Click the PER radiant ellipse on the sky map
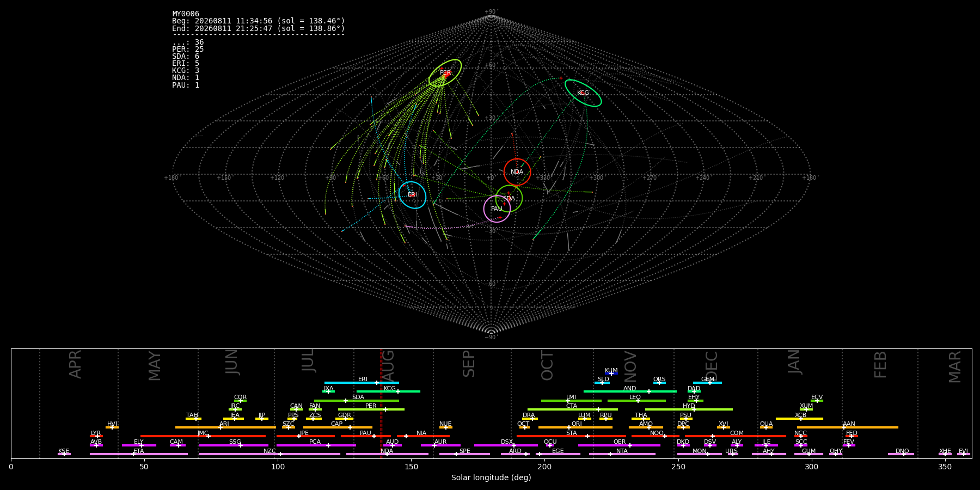The width and height of the screenshot is (980, 490). pos(445,73)
